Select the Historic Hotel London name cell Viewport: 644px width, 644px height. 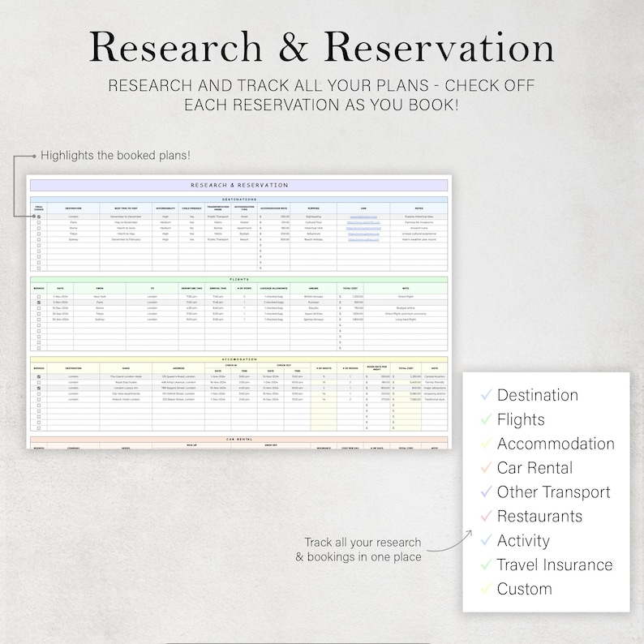[126, 400]
